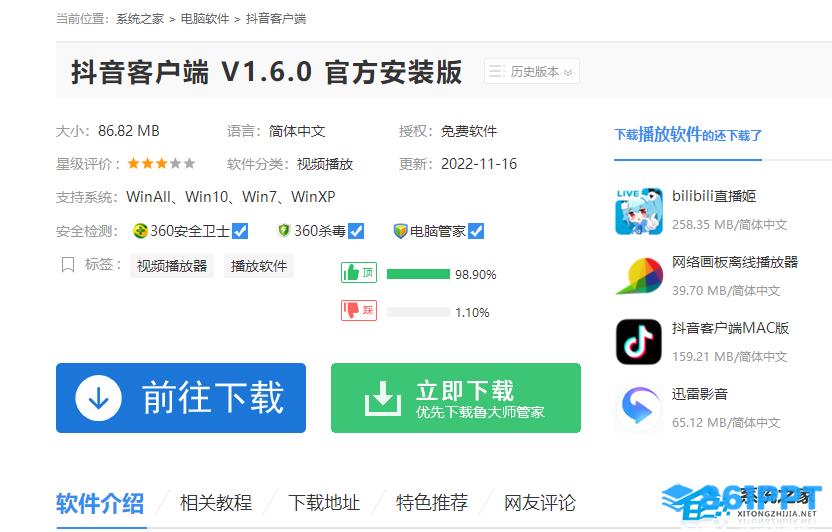Select the 迅雷影音 blue bird icon

point(639,408)
